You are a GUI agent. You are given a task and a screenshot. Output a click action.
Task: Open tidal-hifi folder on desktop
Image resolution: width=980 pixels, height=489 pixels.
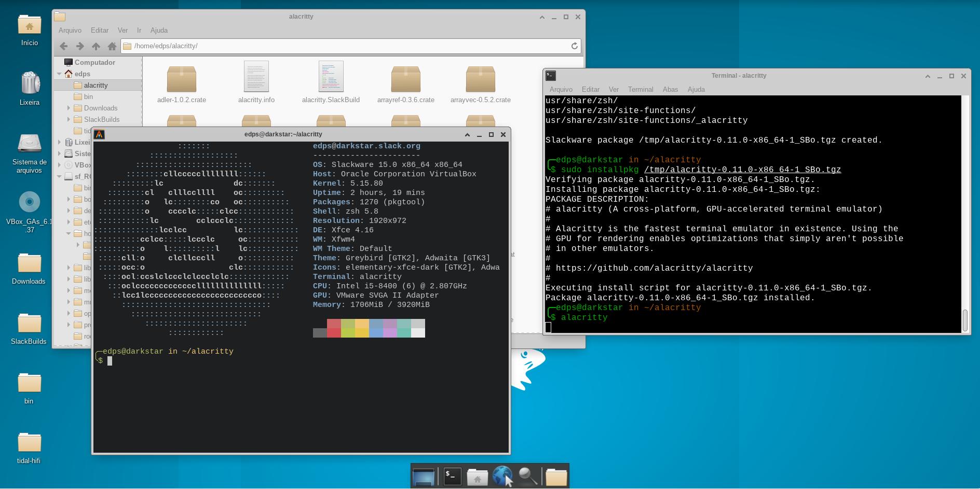(29, 448)
